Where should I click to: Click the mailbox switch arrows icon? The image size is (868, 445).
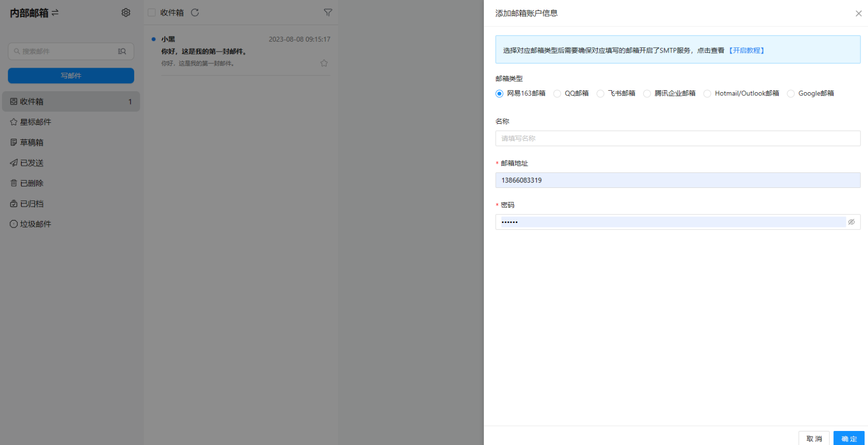(55, 13)
